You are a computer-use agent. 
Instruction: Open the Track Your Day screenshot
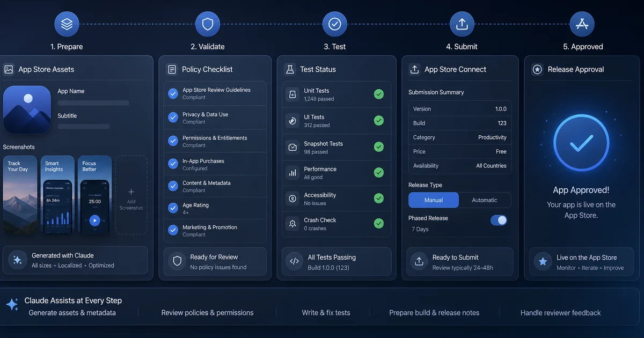(20, 195)
